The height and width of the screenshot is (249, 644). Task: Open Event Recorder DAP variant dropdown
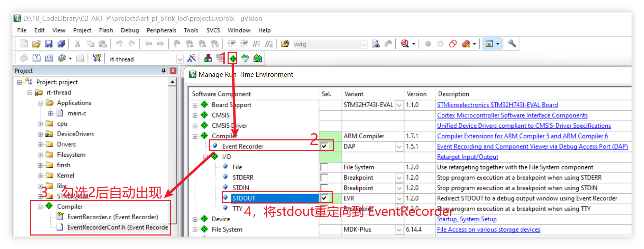399,146
